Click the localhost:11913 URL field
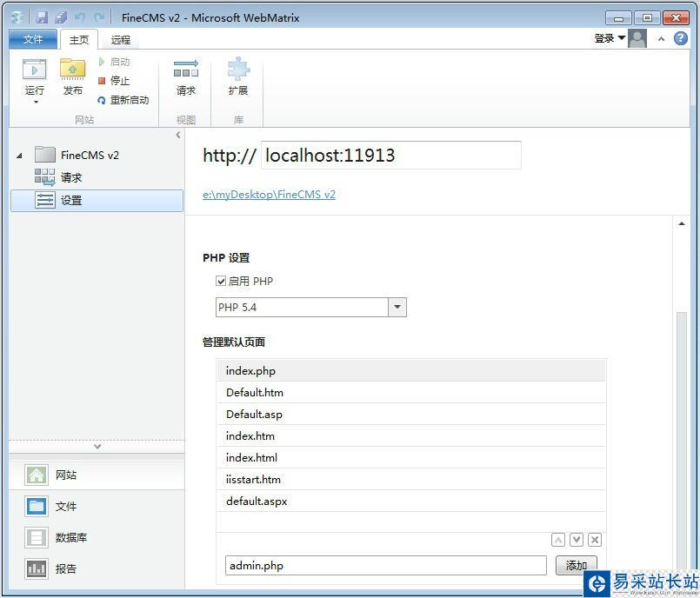The width and height of the screenshot is (700, 598). coord(390,155)
